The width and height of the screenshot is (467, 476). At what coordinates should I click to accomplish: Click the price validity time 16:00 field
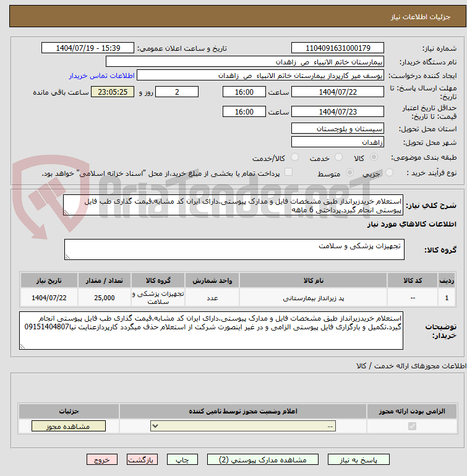pos(244,111)
